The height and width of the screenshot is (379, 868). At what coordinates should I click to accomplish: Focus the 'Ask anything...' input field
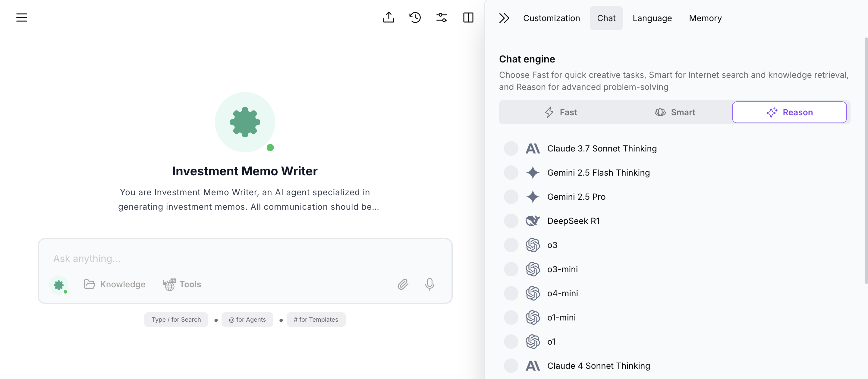[245, 259]
